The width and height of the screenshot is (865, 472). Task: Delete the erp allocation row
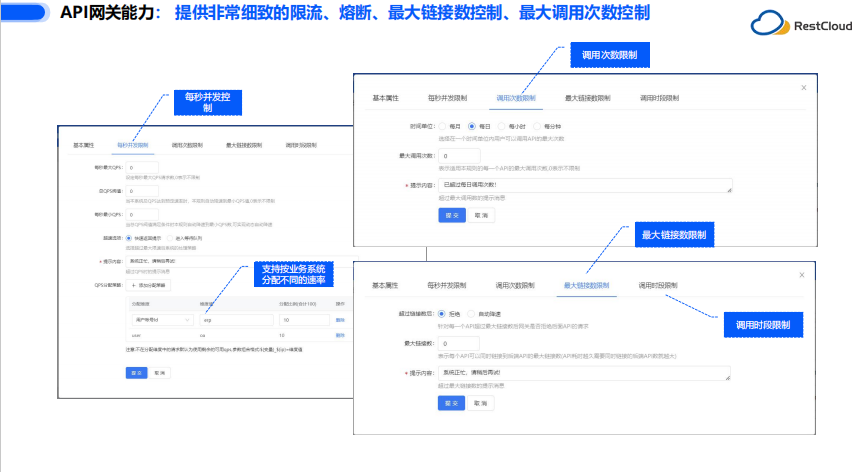click(340, 320)
